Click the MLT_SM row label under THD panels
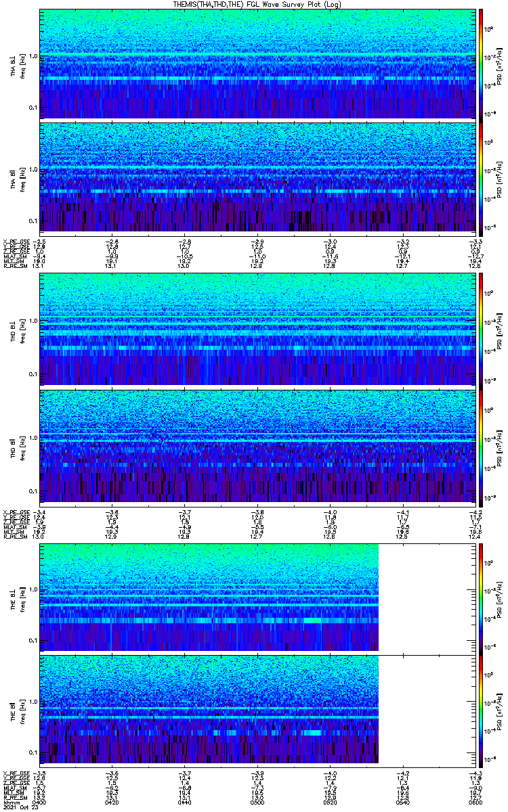This screenshot has width=508, height=812. point(14,532)
